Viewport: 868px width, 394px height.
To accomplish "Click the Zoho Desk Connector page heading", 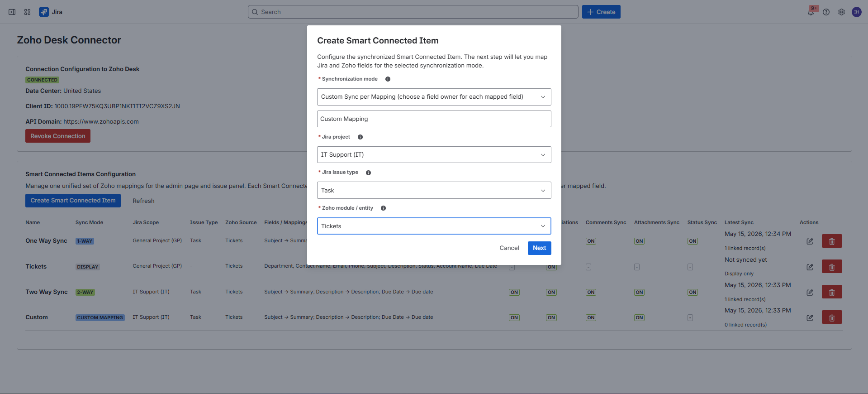I will pos(69,40).
